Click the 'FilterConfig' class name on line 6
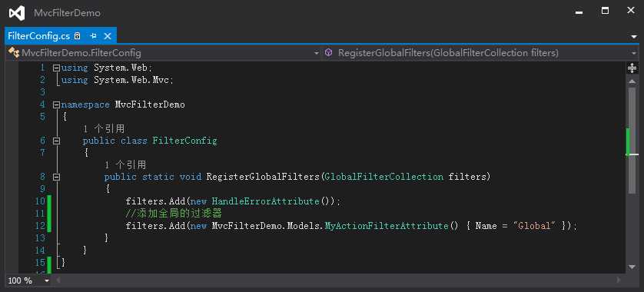 point(184,141)
